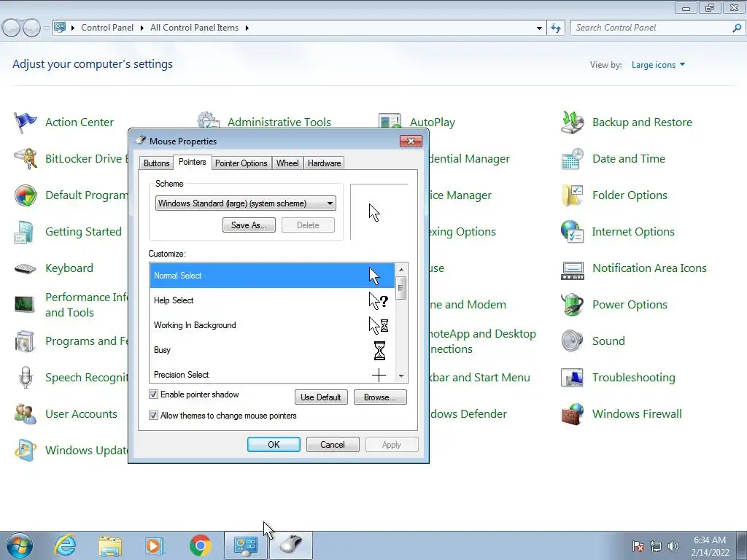Click the volume speaker tray icon
This screenshot has height=560, width=747.
[x=673, y=546]
